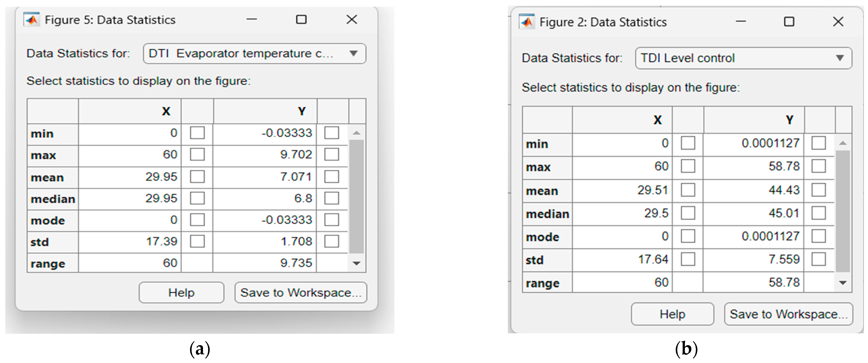Tick Y std checkbox for 7.559 value
The width and height of the screenshot is (868, 363).
tap(818, 259)
